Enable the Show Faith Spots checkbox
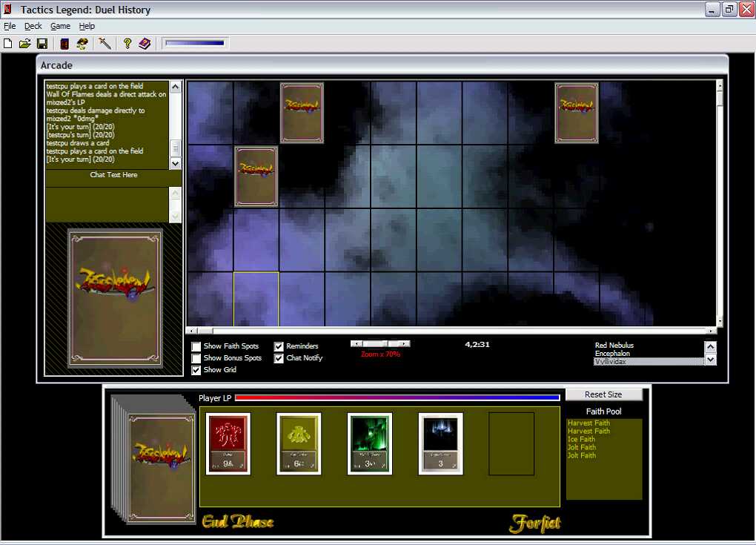Viewport: 756px width, 545px height. (x=196, y=346)
